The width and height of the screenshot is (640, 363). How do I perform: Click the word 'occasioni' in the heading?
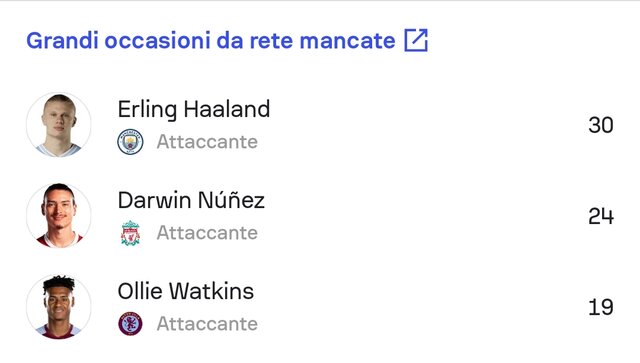point(158,40)
